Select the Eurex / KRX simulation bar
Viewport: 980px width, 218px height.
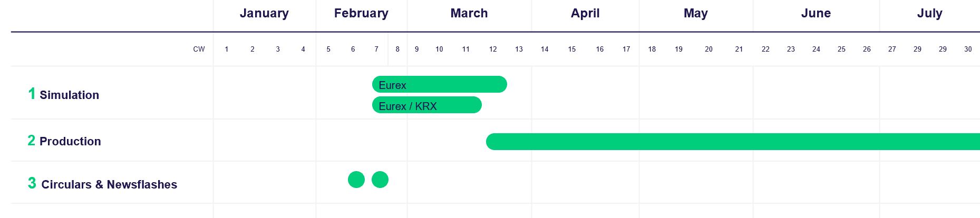[426, 105]
